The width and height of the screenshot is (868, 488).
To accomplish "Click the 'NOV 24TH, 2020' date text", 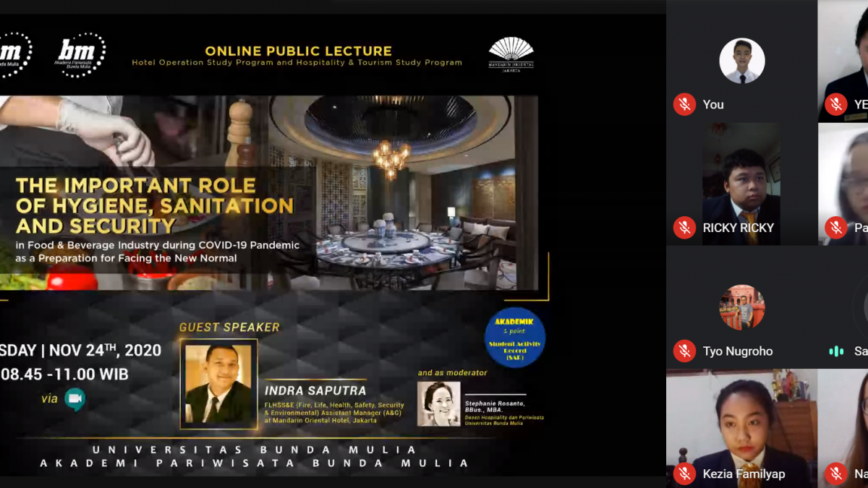I will [105, 351].
